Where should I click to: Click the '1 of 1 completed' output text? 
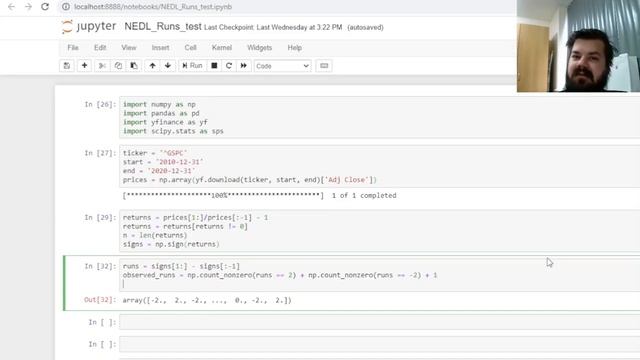[x=364, y=196]
